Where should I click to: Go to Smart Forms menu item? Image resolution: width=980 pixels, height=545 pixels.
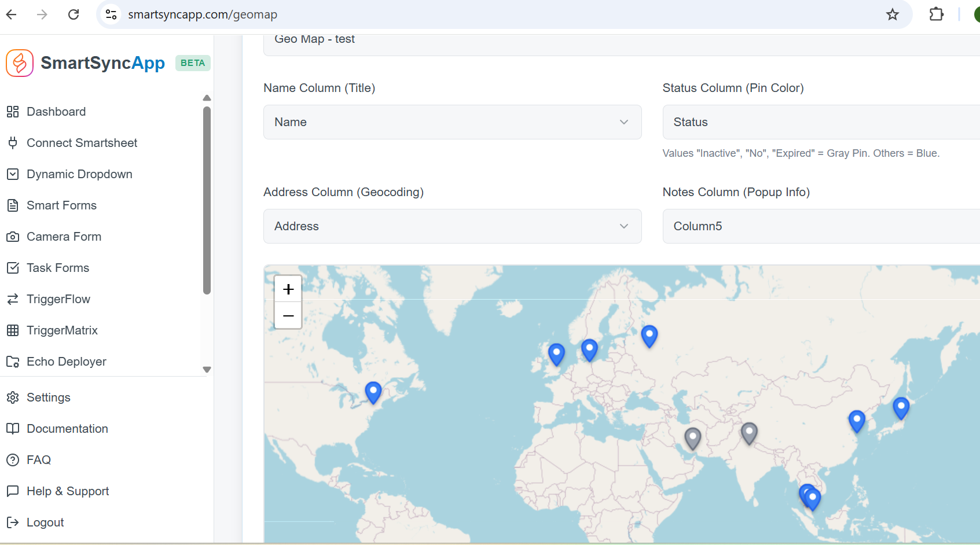(x=61, y=205)
